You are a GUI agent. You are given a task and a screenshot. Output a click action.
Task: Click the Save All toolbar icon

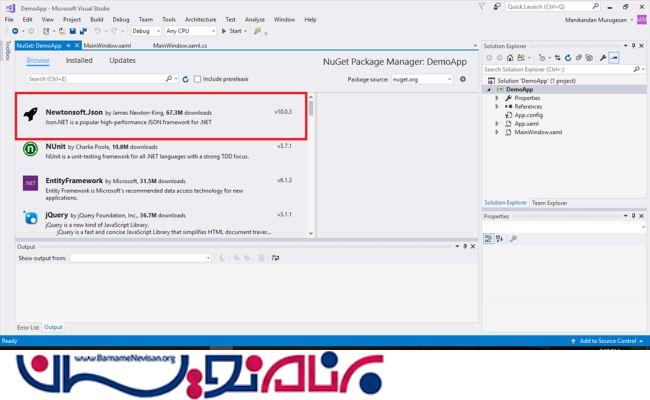83,31
